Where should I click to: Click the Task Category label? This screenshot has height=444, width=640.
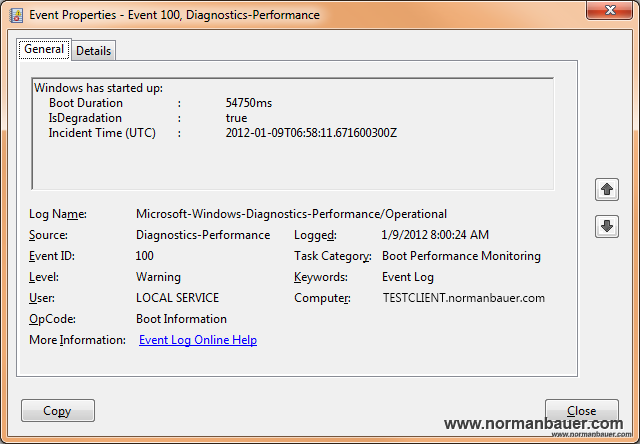click(x=333, y=256)
